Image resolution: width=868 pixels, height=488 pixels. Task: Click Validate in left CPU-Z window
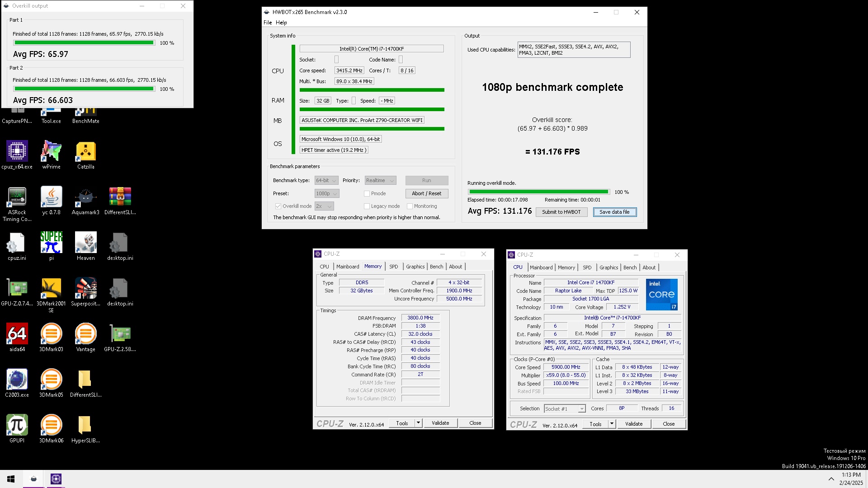440,423
